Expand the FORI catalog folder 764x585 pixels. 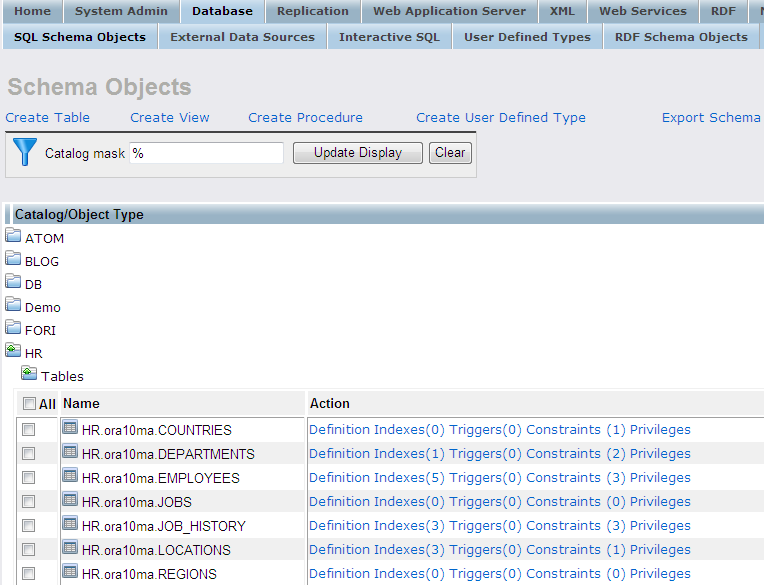click(x=13, y=329)
